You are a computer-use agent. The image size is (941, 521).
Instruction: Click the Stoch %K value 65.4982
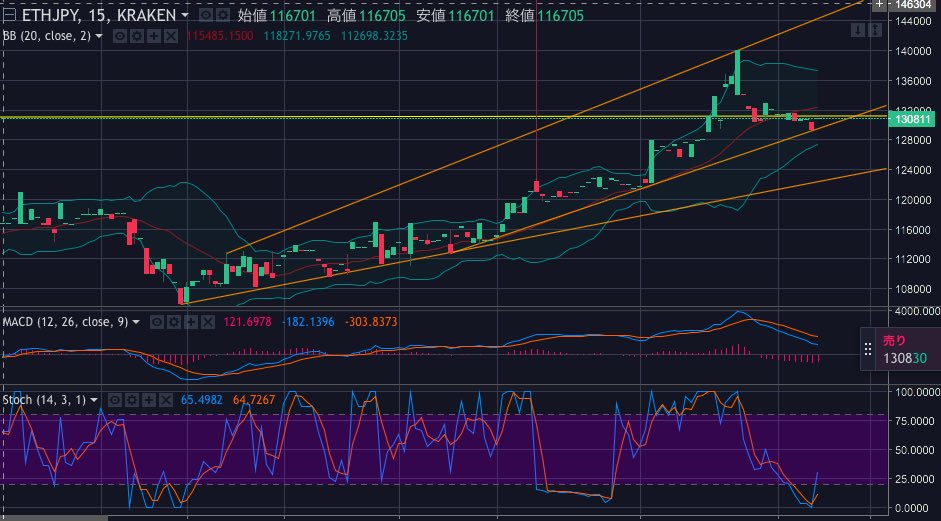click(x=202, y=400)
